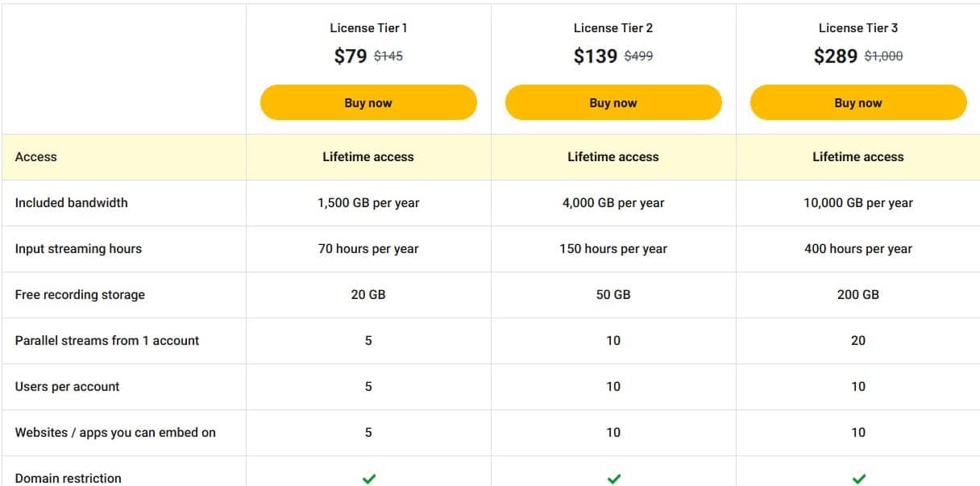Viewport: 980px width, 486px height.
Task: Buy now for License Tier 1
Action: 368,102
